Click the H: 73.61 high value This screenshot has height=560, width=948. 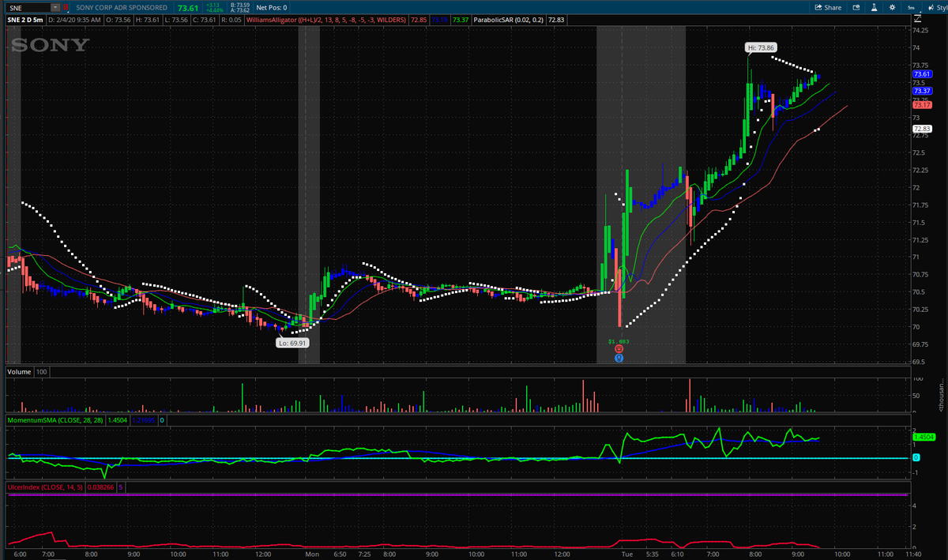(x=147, y=18)
